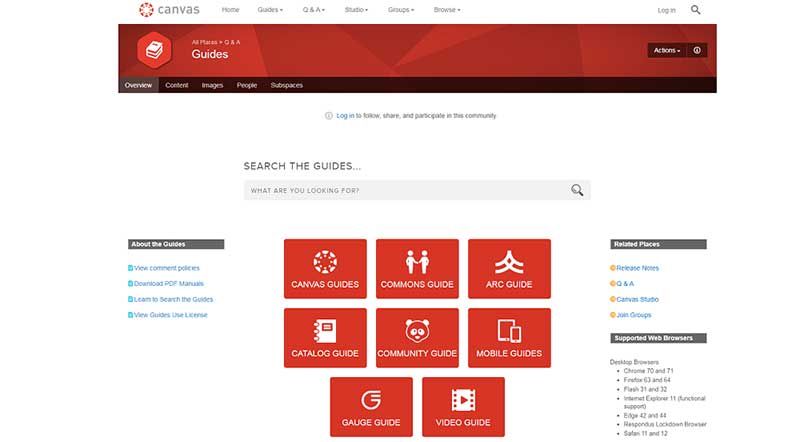Open the Community Guide panda tile
Viewport: 800px width, 442px height.
417,338
